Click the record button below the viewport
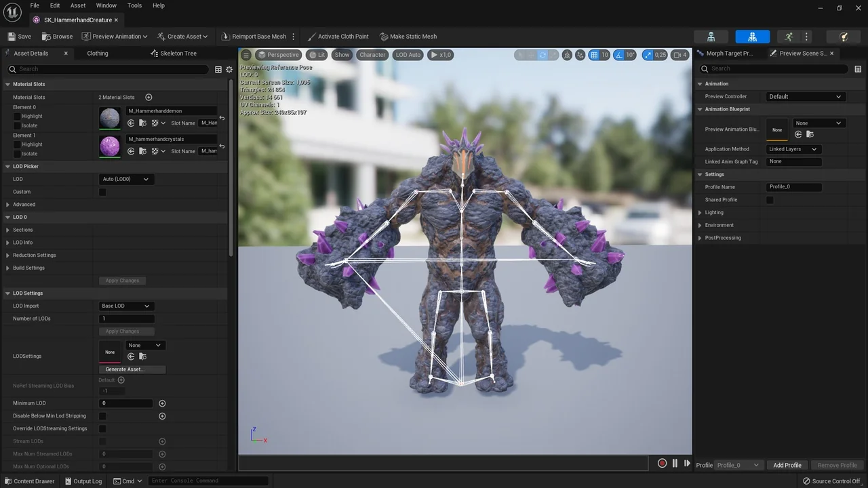The width and height of the screenshot is (868, 488). point(662,464)
